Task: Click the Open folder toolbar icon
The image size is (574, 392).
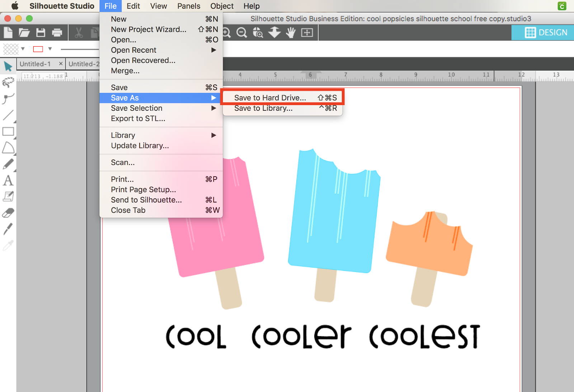Action: (24, 33)
